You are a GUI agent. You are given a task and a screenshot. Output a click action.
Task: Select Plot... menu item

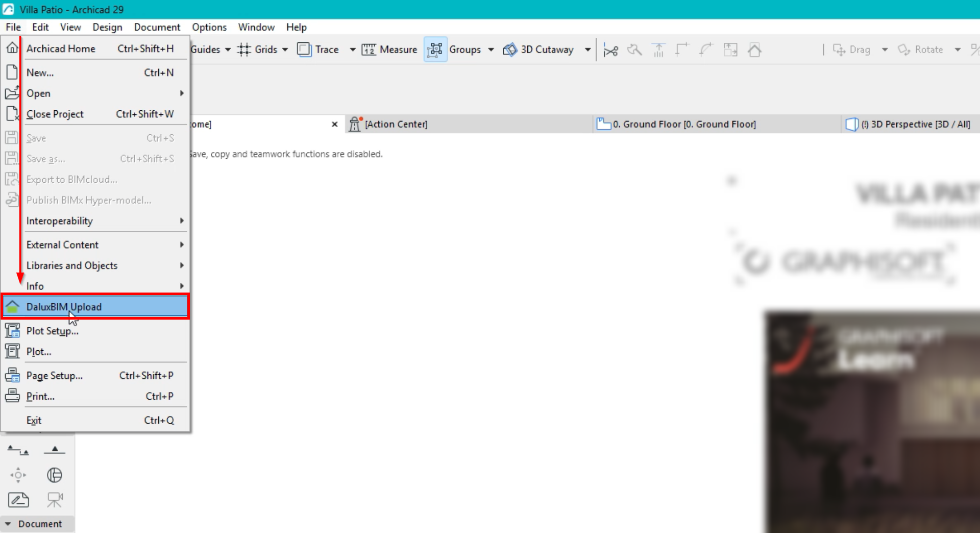click(x=95, y=352)
